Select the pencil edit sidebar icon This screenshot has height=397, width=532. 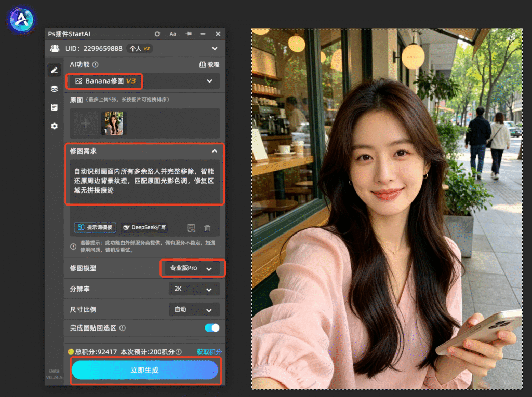pyautogui.click(x=54, y=70)
